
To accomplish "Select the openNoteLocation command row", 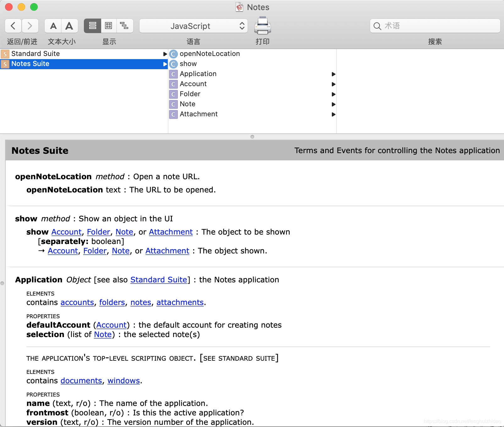I will 252,54.
